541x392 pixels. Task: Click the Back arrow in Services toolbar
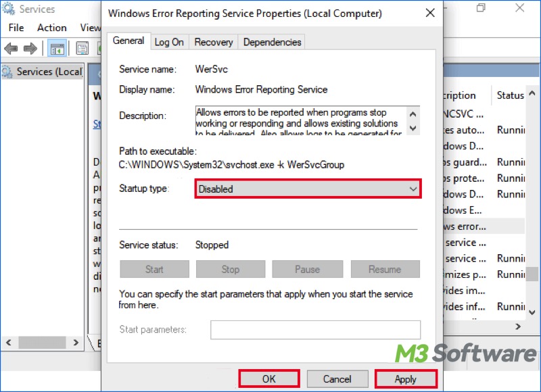click(x=11, y=48)
